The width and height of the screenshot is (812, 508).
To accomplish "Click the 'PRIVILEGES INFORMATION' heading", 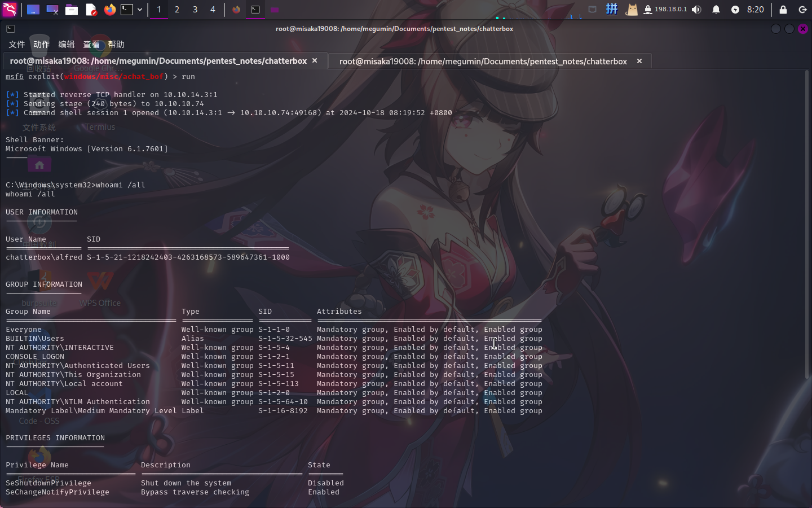I will (x=55, y=438).
